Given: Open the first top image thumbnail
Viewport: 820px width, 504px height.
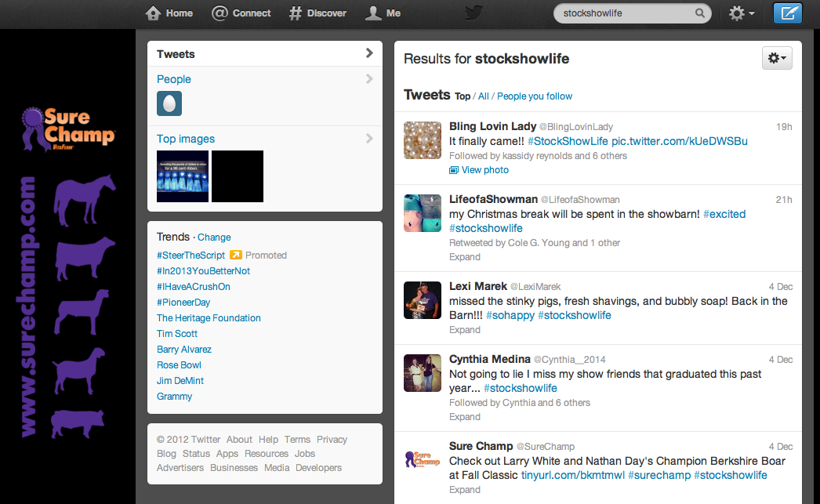Looking at the screenshot, I should click(183, 176).
